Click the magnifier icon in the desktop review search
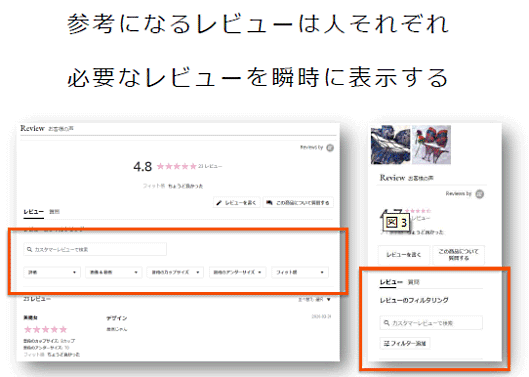529x377 pixels. click(29, 249)
